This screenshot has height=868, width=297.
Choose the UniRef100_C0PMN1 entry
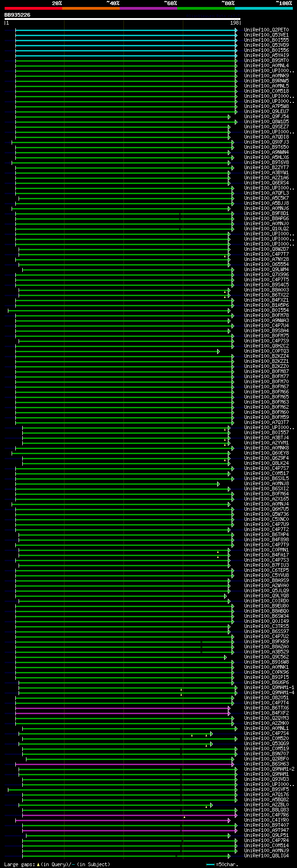[x=266, y=550]
